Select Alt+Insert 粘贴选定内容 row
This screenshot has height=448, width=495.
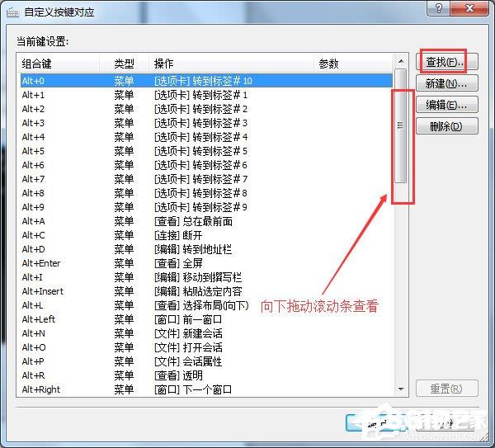click(206, 291)
